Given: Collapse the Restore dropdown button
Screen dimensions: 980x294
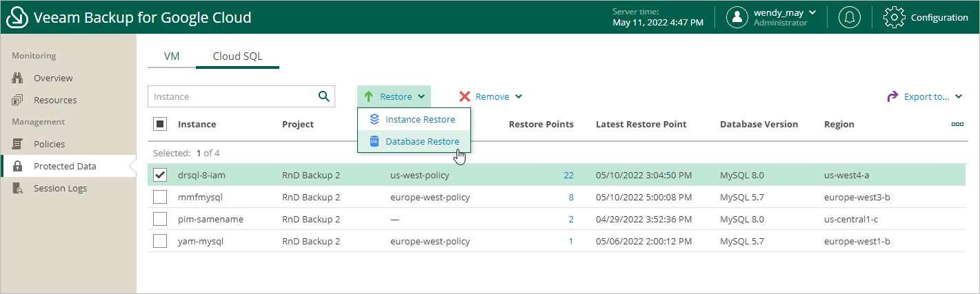Looking at the screenshot, I should pyautogui.click(x=394, y=96).
